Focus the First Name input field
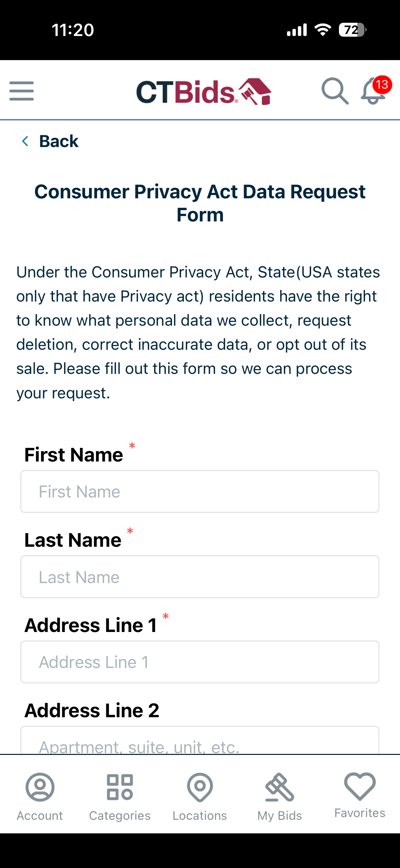The image size is (400, 868). 200,491
